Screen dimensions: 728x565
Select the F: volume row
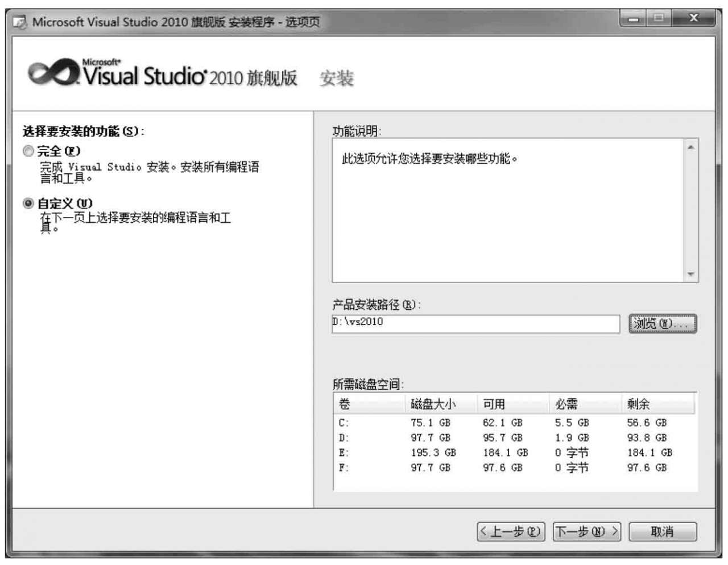point(514,467)
